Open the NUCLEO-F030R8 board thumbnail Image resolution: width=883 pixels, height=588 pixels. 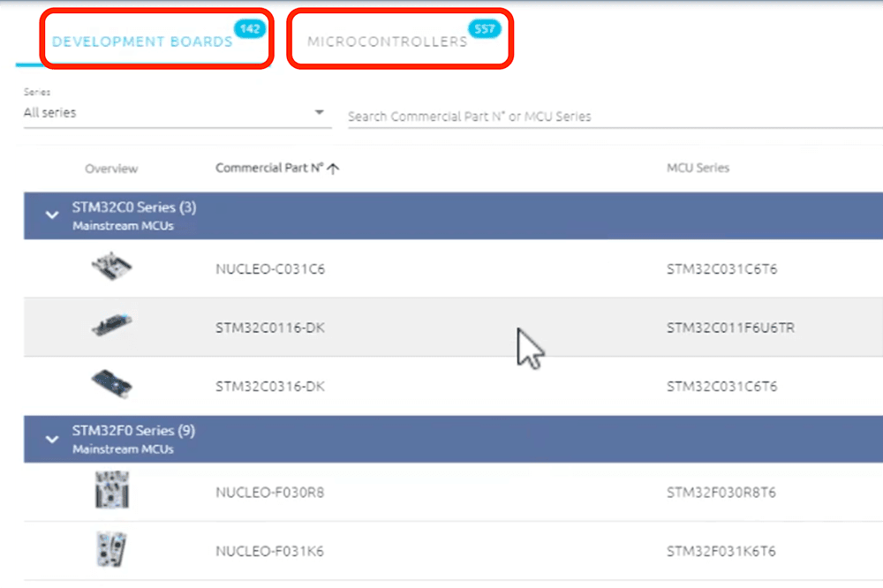coord(111,489)
